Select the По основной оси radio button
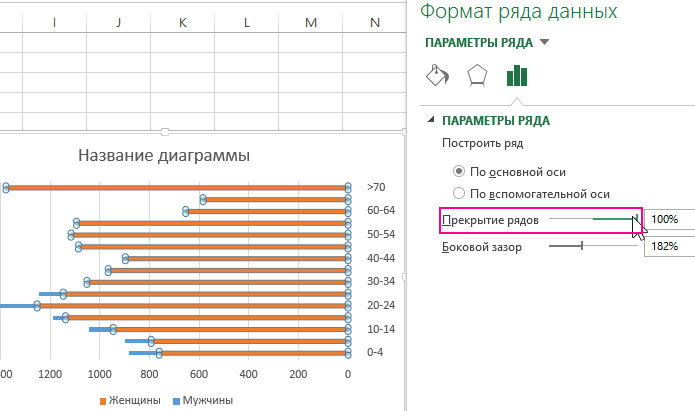 (459, 171)
